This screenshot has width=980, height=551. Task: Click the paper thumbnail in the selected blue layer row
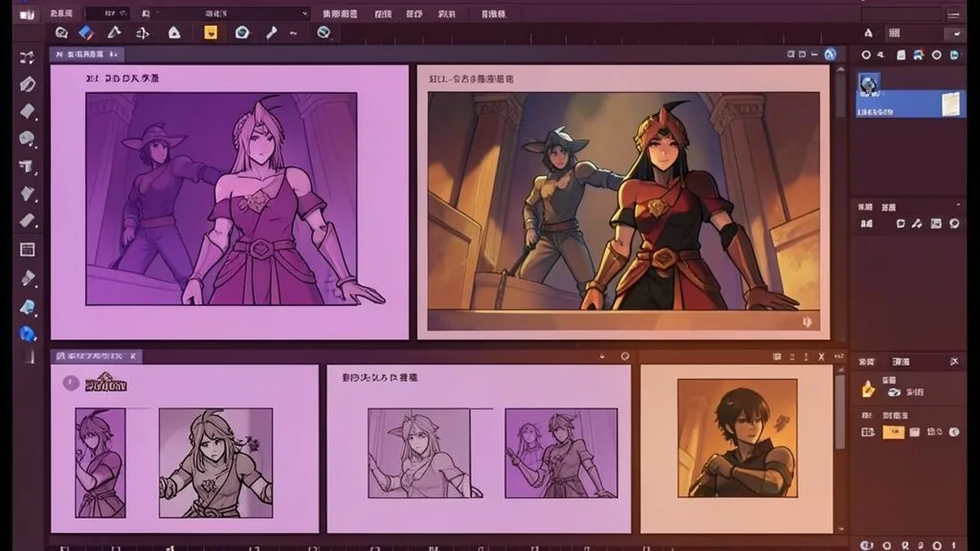pos(950,103)
